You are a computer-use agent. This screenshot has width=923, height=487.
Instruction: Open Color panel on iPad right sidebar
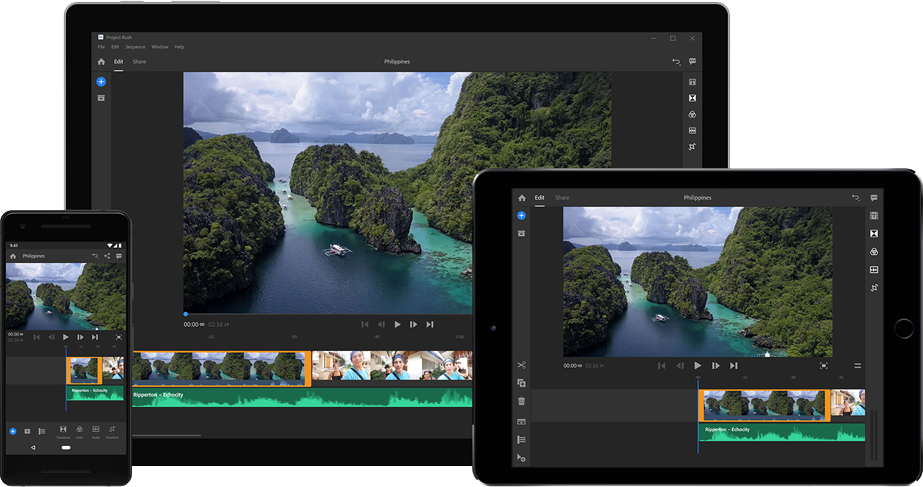tap(874, 251)
